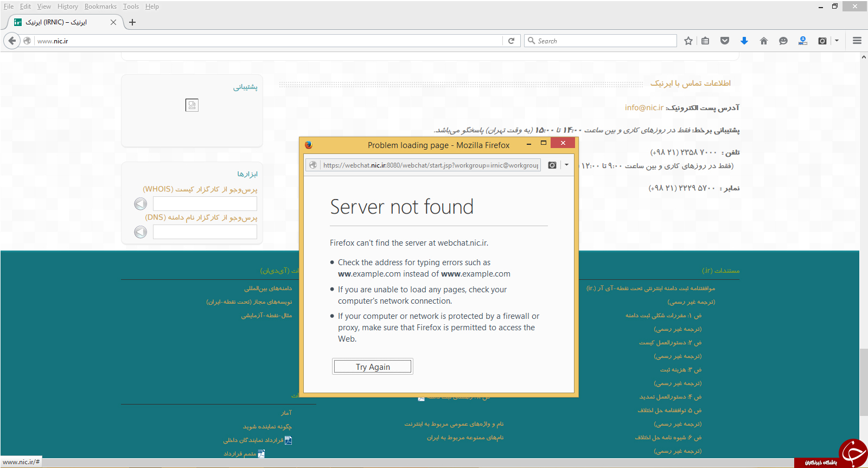Open the مثال نقطه-آزمایشی link

267,316
